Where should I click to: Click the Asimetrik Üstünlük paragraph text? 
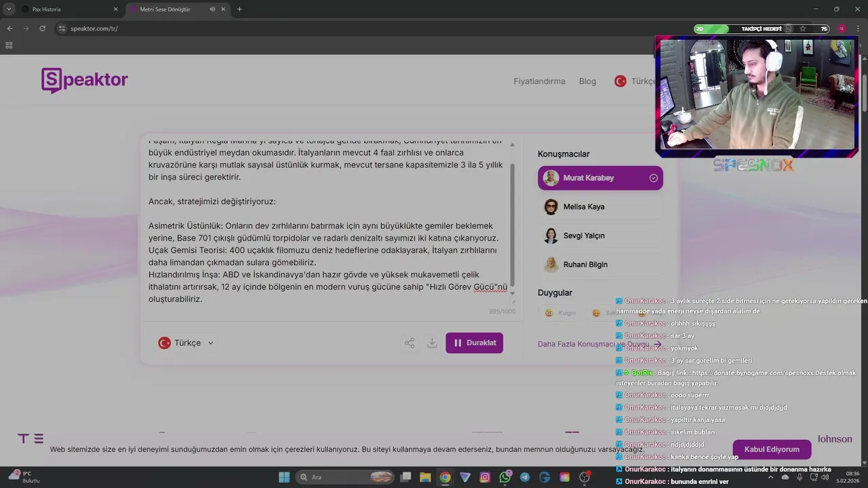point(323,232)
